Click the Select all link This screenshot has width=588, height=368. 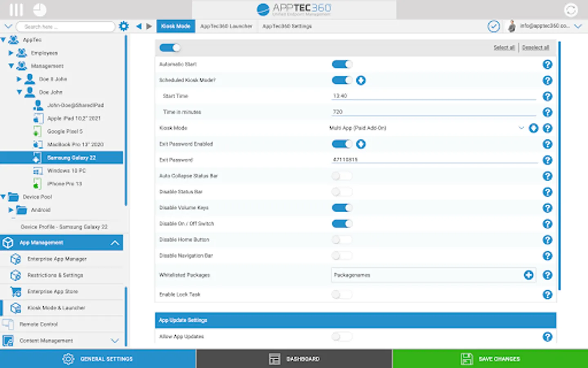[504, 47]
